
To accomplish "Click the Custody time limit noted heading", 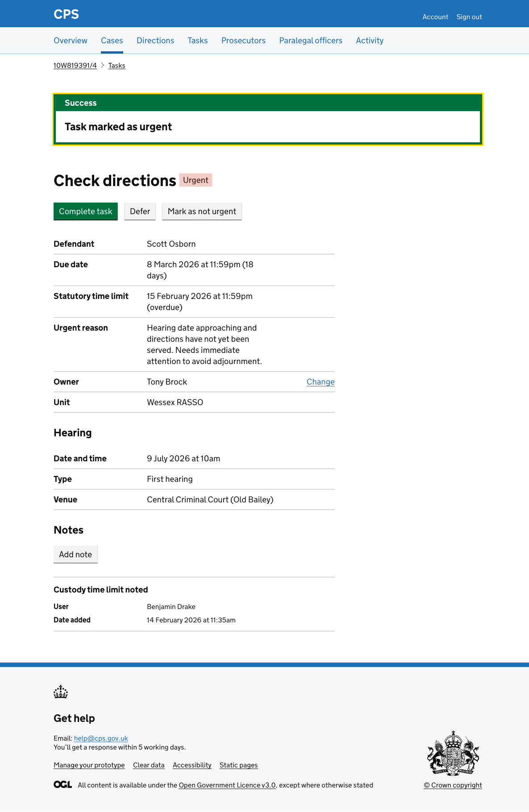I will [x=101, y=590].
